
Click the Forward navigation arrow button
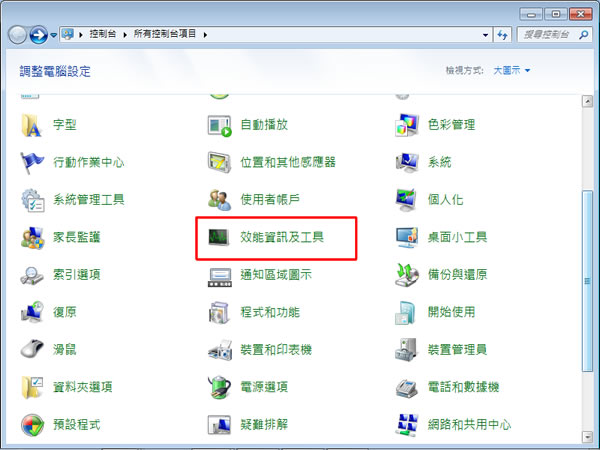(x=39, y=35)
